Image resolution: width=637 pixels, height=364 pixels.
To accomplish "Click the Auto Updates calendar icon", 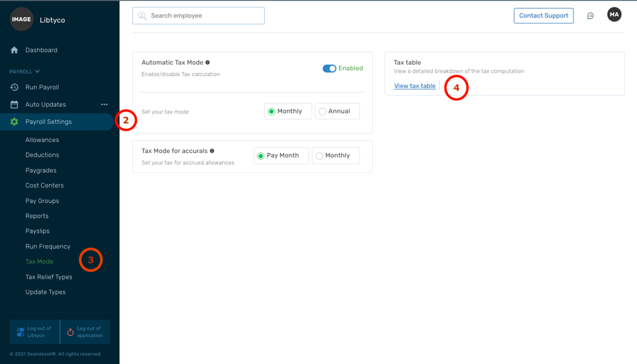I will [14, 104].
